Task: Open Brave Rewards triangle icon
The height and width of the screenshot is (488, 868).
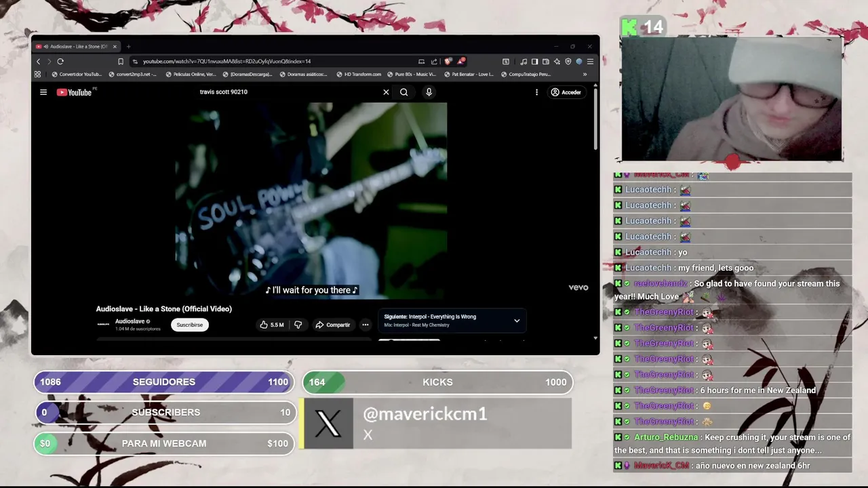Action: click(x=460, y=61)
